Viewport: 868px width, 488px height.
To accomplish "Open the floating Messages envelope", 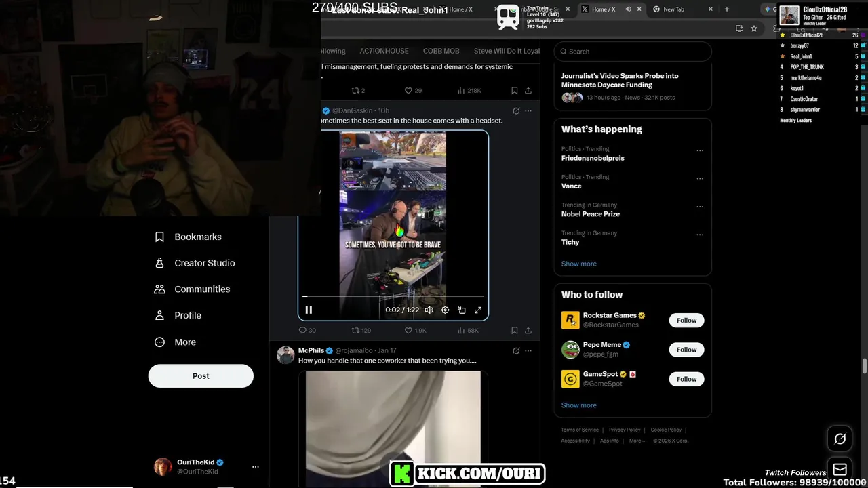I will [840, 469].
